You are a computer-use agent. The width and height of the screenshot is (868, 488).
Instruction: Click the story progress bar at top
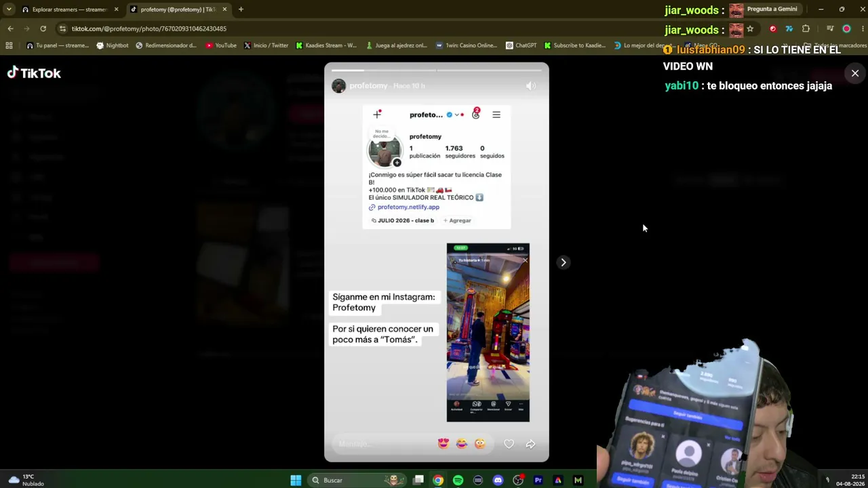click(x=436, y=70)
